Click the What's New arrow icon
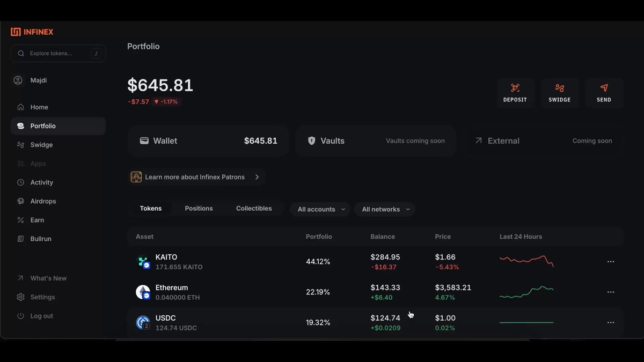The height and width of the screenshot is (362, 644). click(x=20, y=278)
